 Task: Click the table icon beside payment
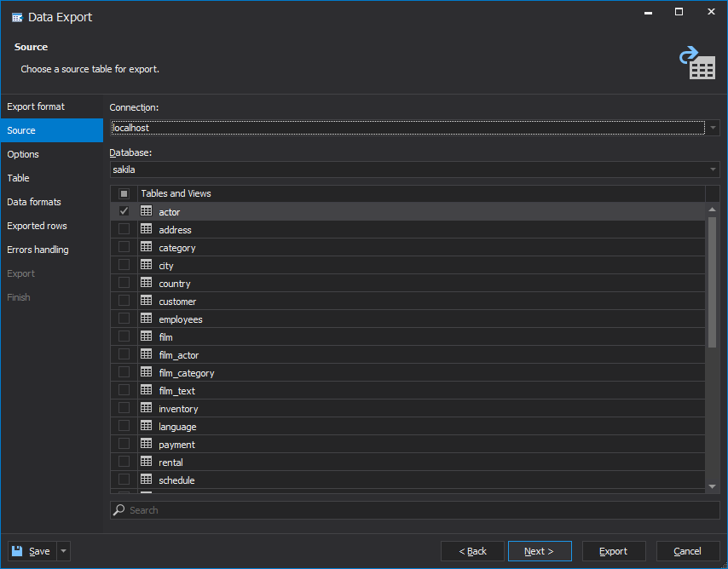(x=147, y=443)
